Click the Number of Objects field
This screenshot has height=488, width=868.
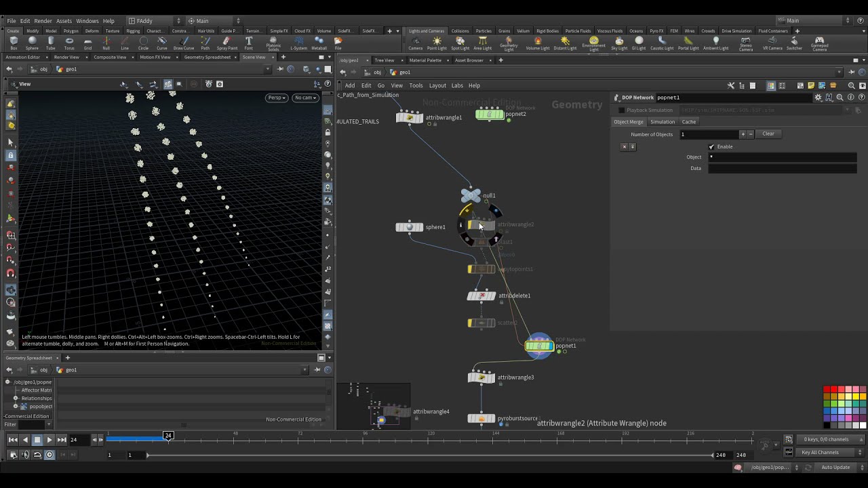(x=709, y=134)
